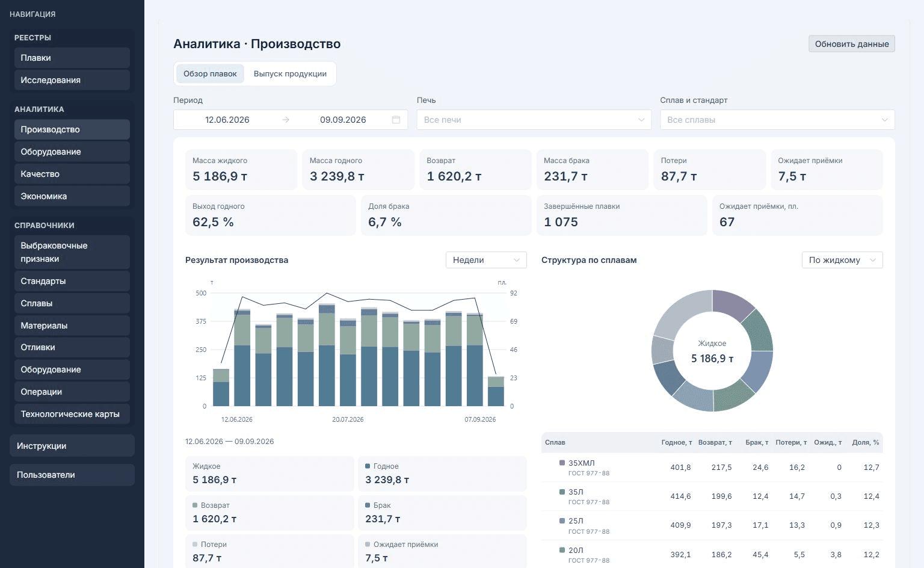Click the Брак legend item 231,7 т
This screenshot has height=568, width=924.
(x=442, y=513)
